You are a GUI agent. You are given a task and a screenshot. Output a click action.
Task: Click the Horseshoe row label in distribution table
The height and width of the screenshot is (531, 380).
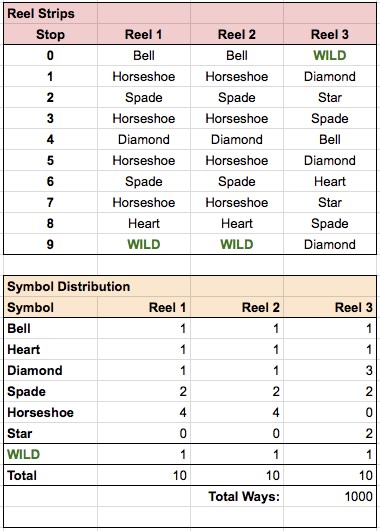pyautogui.click(x=50, y=412)
